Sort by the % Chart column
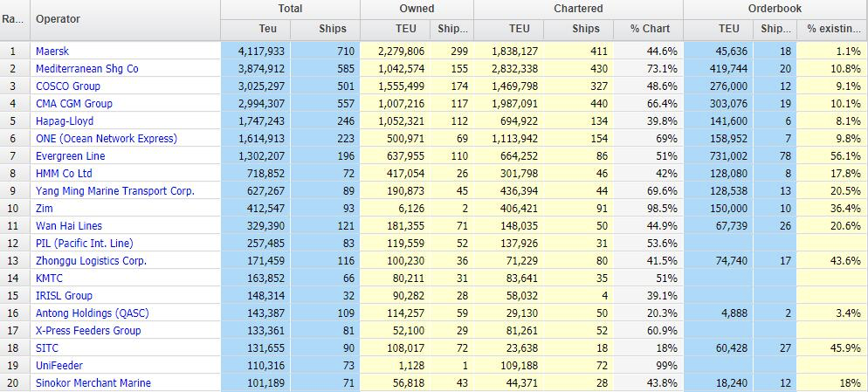The height and width of the screenshot is (392, 868). [650, 29]
